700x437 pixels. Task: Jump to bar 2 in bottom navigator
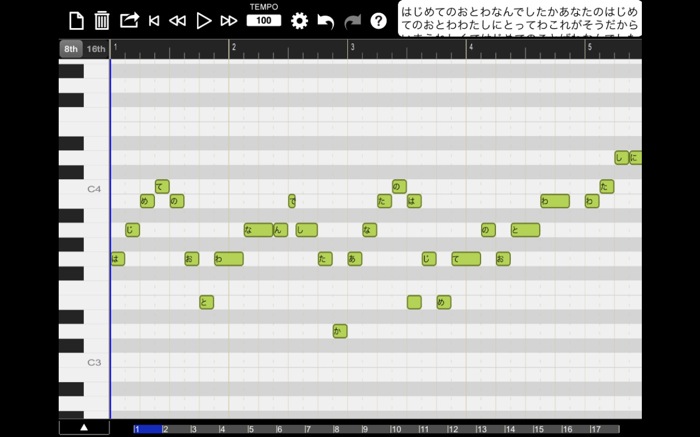coord(176,429)
